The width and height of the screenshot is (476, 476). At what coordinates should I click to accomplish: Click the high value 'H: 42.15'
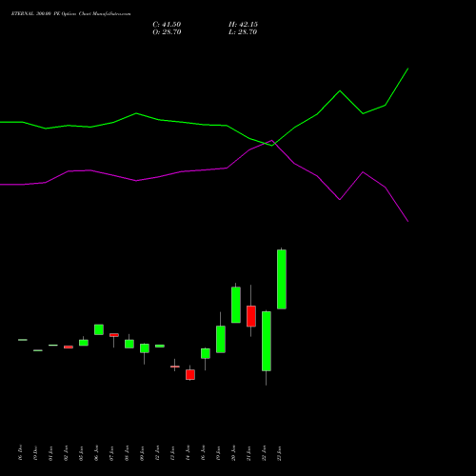tap(243, 25)
